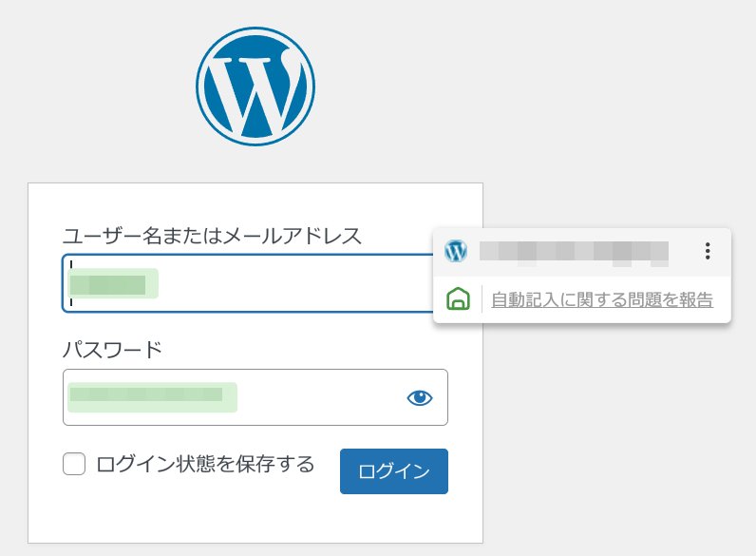Screen dimensions: 756x556
Task: Click the small WordPress icon in autofill suggestion
Action: (x=456, y=251)
